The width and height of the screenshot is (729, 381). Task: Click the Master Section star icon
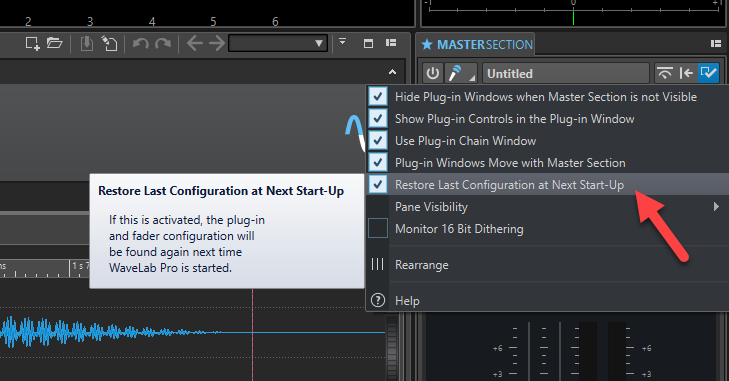pos(427,45)
